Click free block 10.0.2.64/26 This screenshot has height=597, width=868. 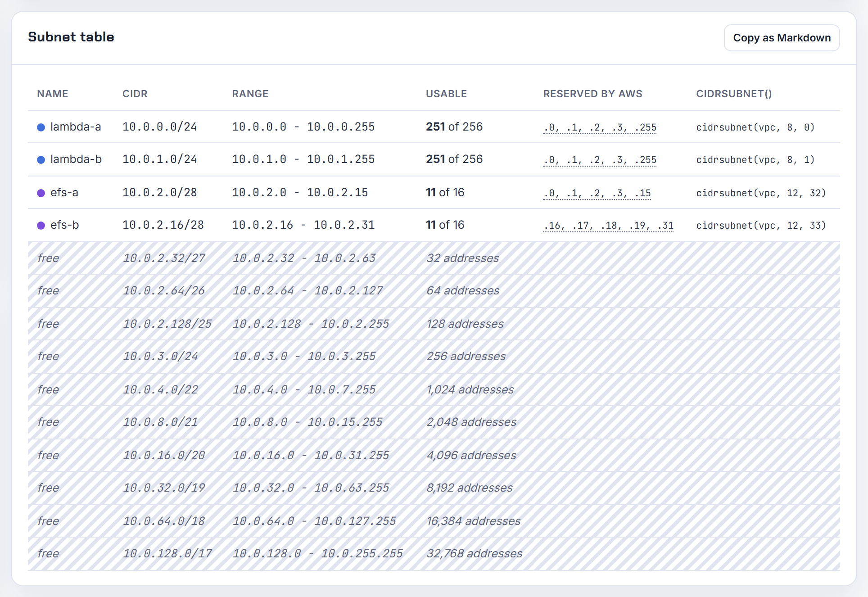point(434,291)
